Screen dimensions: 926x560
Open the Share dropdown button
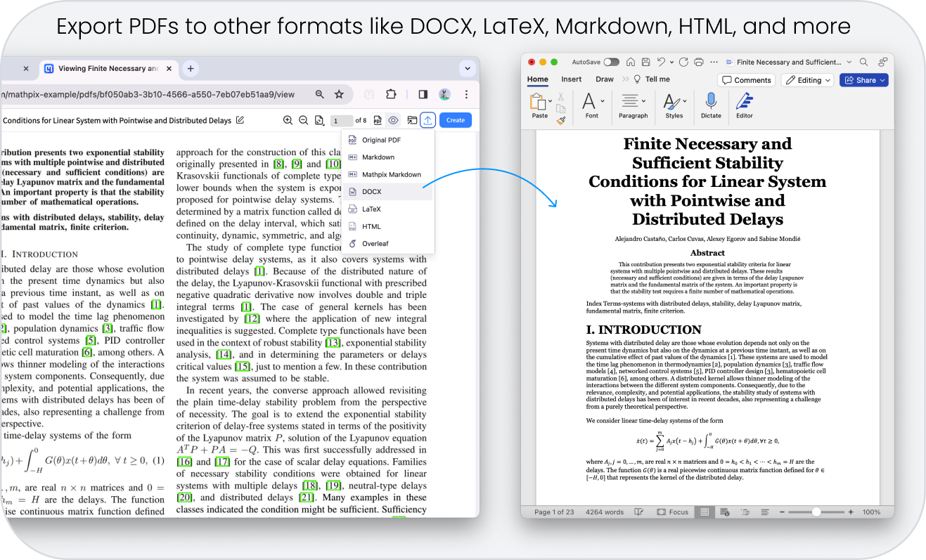pos(864,80)
